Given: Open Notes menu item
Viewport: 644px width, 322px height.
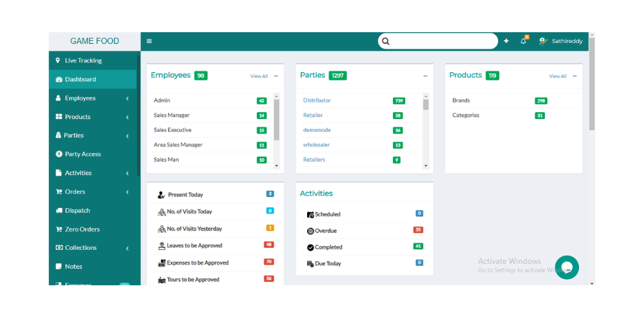Looking at the screenshot, I should pos(92,267).
